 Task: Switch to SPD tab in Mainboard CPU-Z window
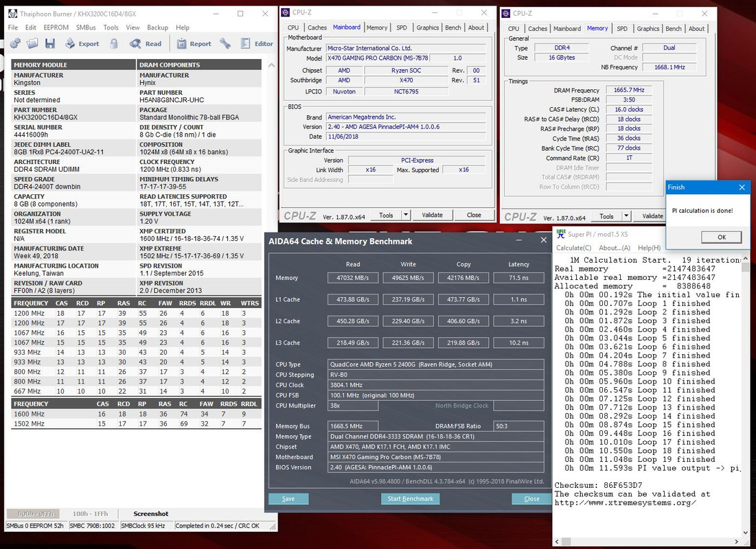click(402, 28)
